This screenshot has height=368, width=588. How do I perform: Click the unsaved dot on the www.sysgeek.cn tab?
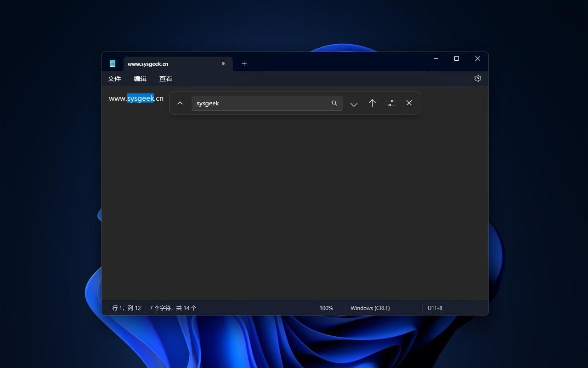coord(223,63)
